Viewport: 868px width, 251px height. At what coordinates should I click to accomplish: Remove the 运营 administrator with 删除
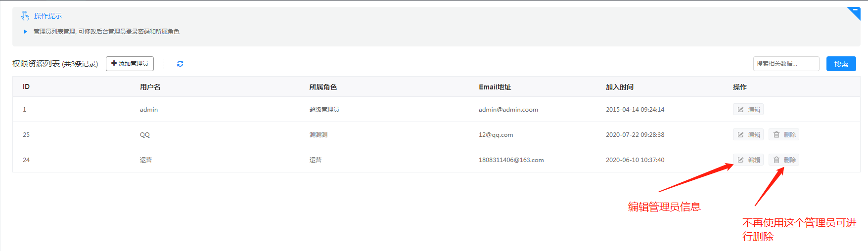click(x=784, y=160)
